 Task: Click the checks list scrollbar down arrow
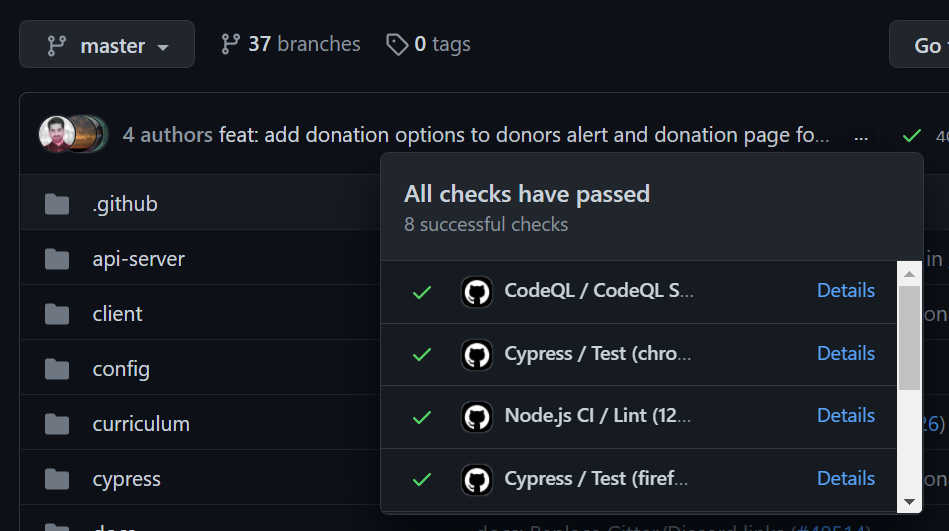(x=909, y=501)
